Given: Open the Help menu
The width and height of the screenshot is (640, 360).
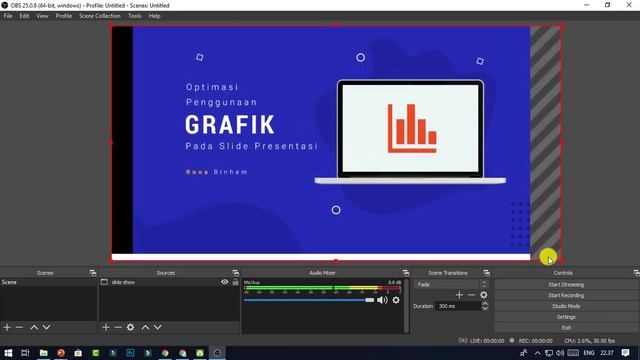Looking at the screenshot, I should (154, 16).
